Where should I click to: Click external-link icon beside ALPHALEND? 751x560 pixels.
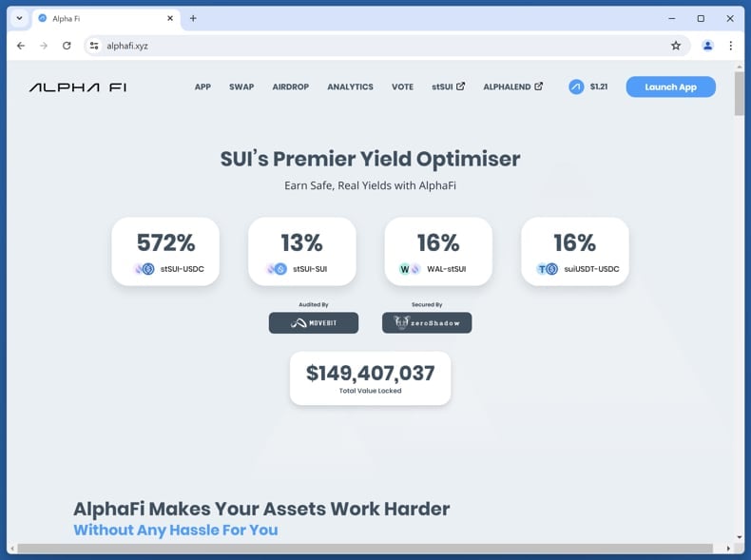tap(539, 87)
